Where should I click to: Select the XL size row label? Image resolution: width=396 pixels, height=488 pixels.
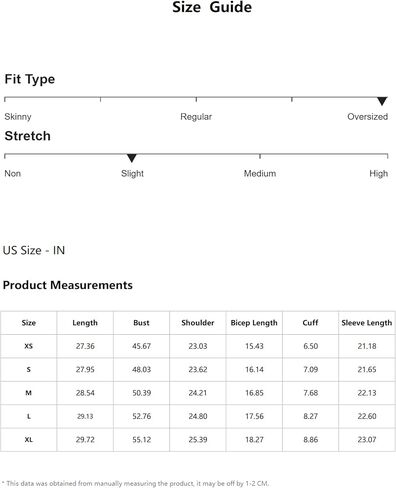(x=29, y=440)
